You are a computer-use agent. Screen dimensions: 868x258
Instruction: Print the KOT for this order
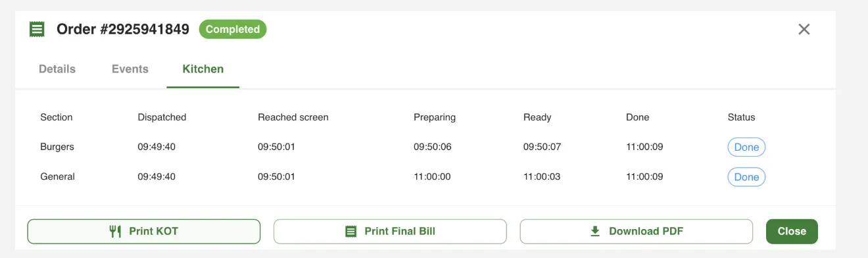tap(144, 231)
